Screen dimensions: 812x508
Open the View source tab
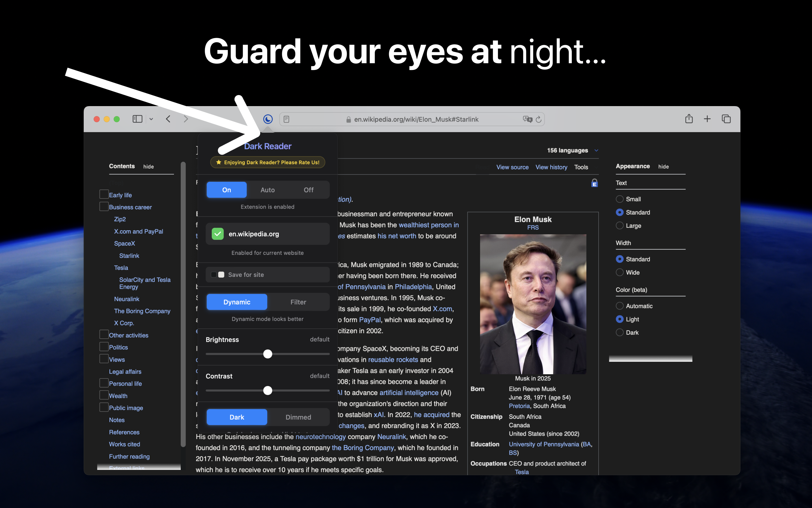point(512,167)
